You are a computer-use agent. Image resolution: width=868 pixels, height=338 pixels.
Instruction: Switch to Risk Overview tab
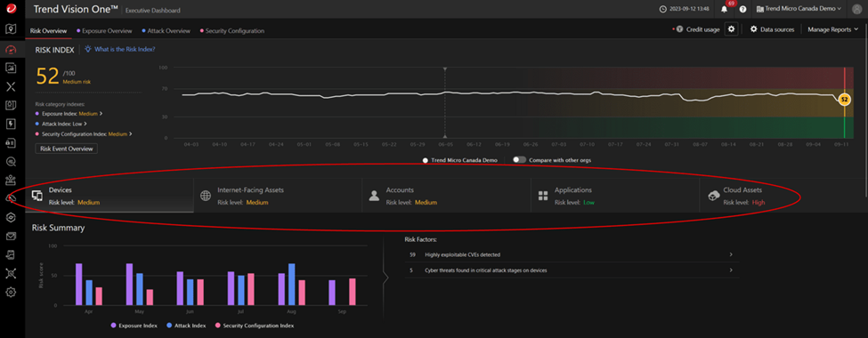pyautogui.click(x=49, y=31)
